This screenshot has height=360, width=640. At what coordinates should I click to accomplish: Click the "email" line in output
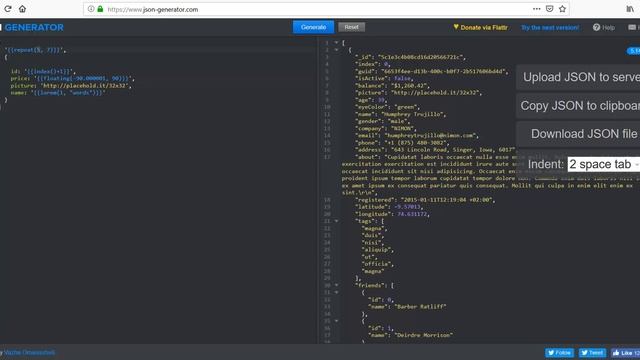pos(416,136)
